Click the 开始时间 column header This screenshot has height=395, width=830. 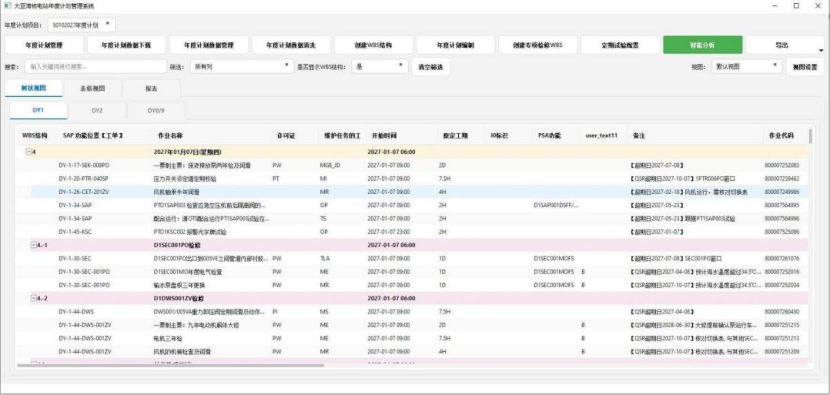point(384,136)
